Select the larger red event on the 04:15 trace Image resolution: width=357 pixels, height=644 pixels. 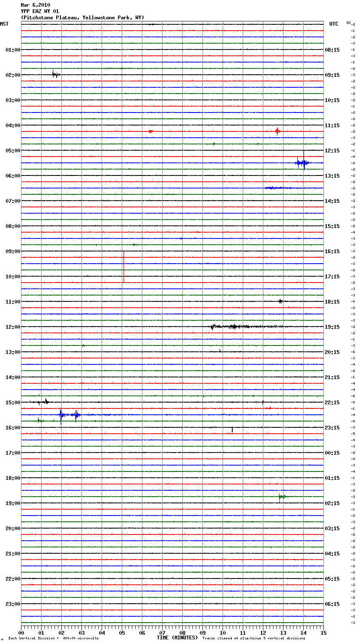[x=277, y=131]
